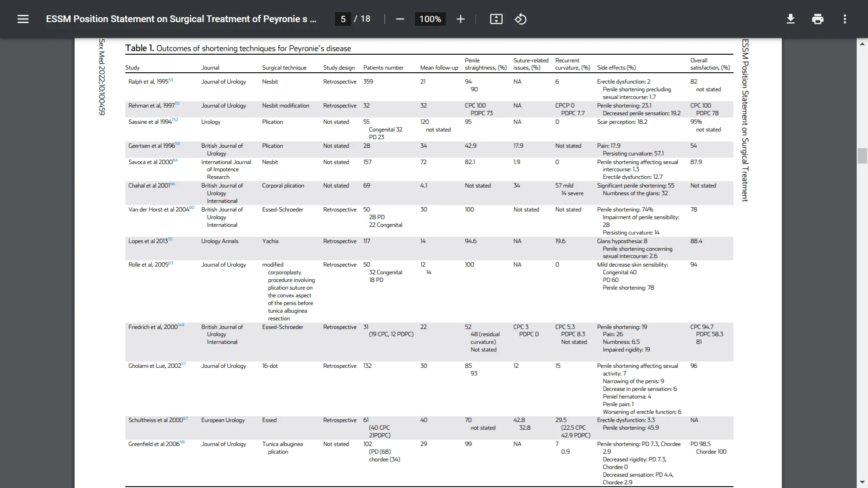The height and width of the screenshot is (488, 868).
Task: Click the 'Study' column header
Action: point(132,68)
